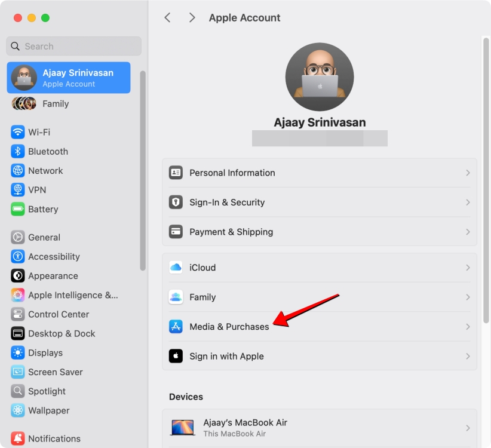Click the green Battery icon
Image resolution: width=491 pixels, height=448 pixels.
tap(18, 209)
